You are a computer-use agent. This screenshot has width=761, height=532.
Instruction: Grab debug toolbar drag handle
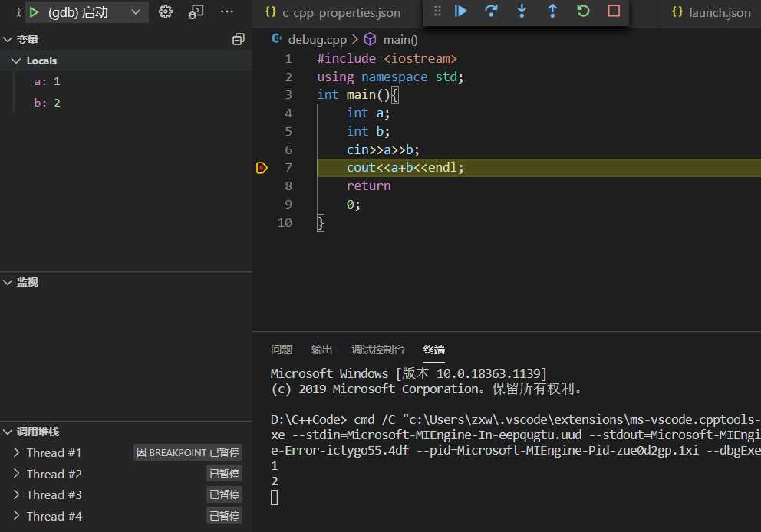point(437,11)
